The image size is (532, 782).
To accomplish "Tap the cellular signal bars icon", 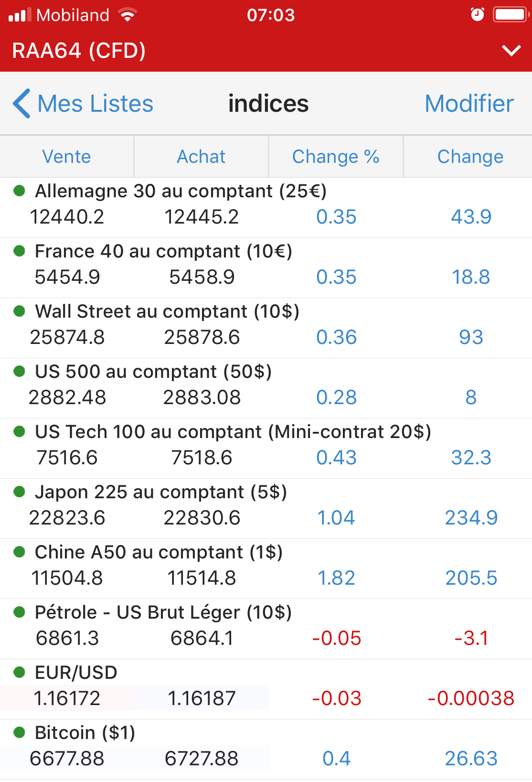I will pos(19,15).
